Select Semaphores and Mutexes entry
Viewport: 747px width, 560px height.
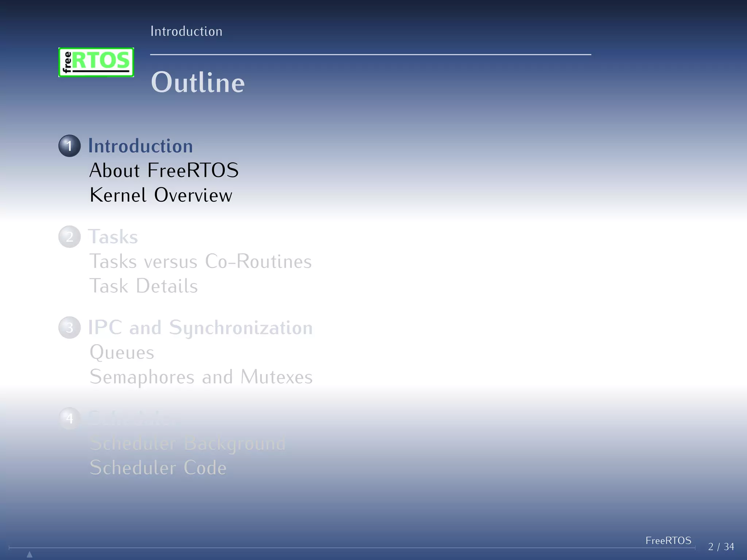click(201, 377)
